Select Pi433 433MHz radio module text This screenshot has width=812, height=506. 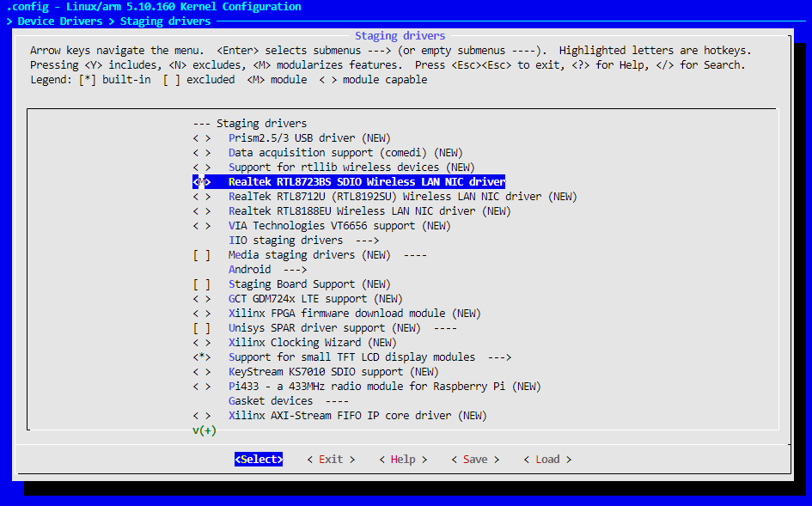tap(385, 387)
